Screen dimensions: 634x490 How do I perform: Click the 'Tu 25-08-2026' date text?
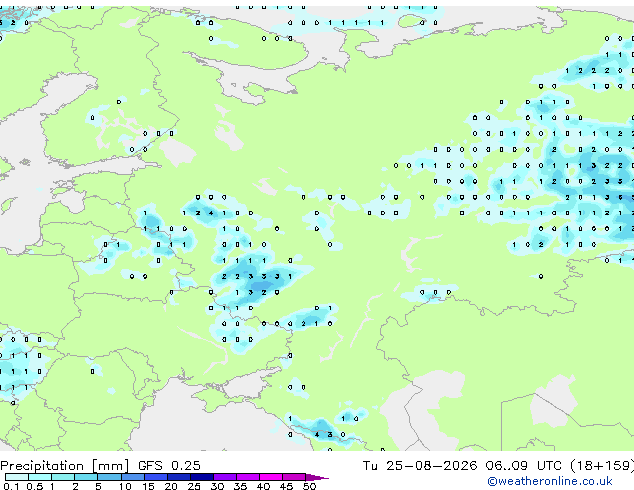[x=420, y=466]
